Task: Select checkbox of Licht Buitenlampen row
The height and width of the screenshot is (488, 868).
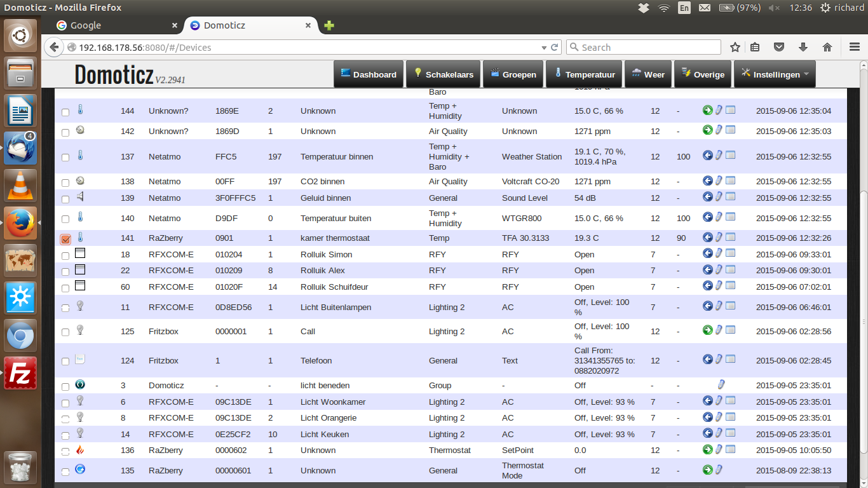Action: (x=65, y=308)
